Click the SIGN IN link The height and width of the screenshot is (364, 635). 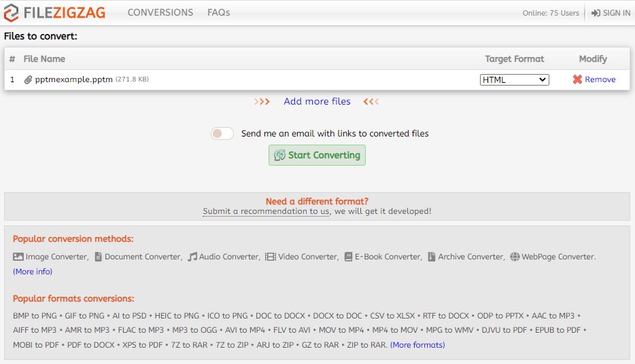pyautogui.click(x=611, y=13)
